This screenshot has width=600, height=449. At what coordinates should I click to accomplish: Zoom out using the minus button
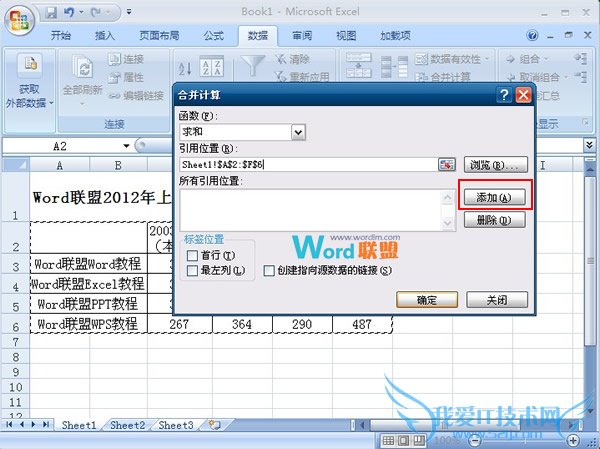pyautogui.click(x=475, y=440)
